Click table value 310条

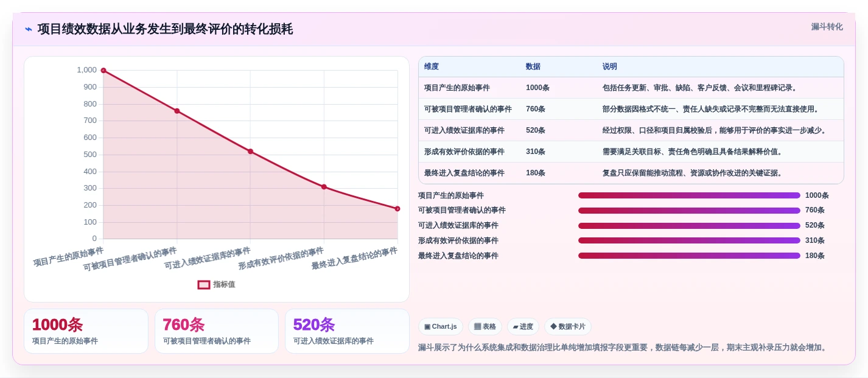click(536, 152)
